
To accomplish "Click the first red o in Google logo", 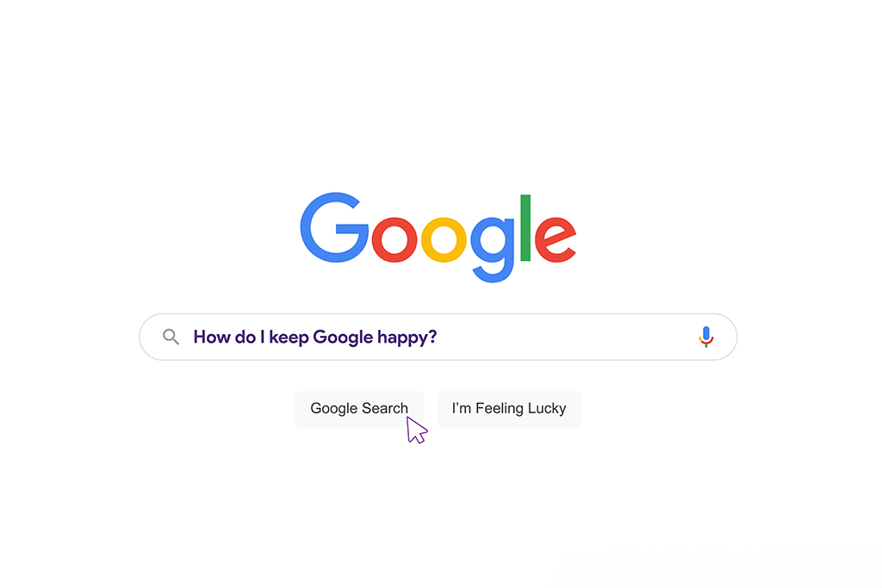I will [394, 239].
